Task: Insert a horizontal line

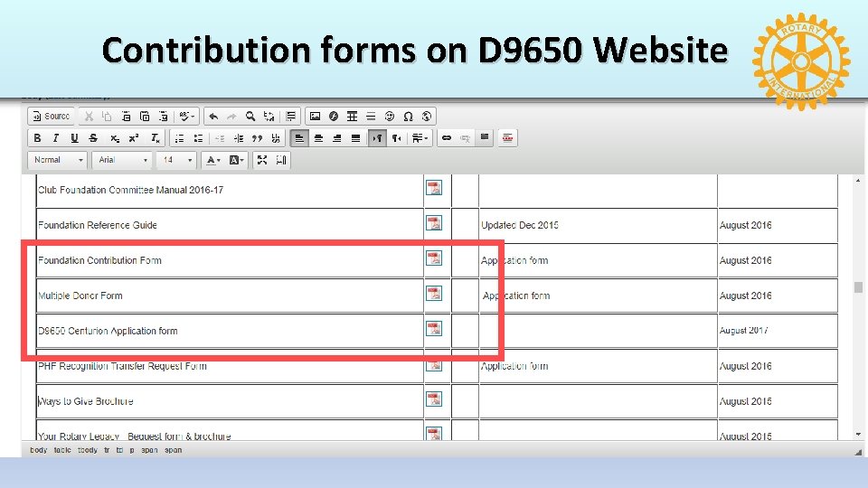Action: pyautogui.click(x=371, y=117)
